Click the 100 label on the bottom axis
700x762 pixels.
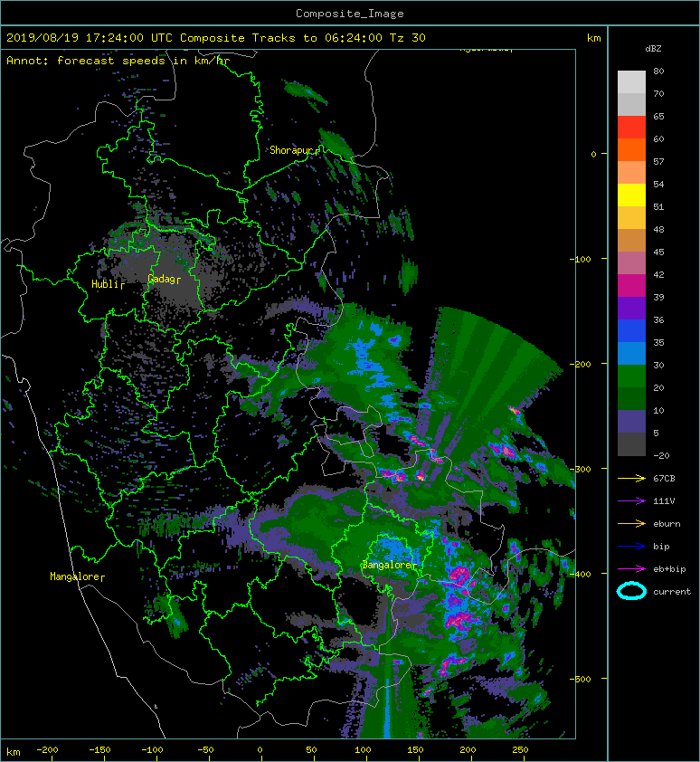[363, 750]
